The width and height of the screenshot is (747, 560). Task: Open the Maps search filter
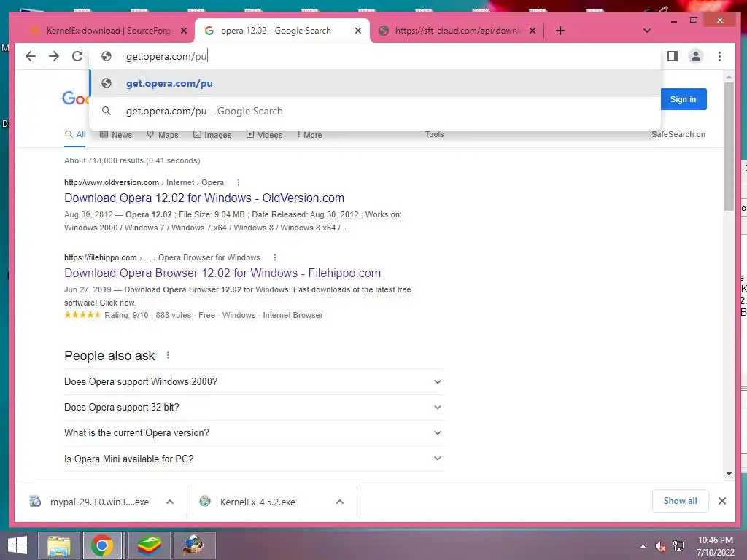coord(163,135)
